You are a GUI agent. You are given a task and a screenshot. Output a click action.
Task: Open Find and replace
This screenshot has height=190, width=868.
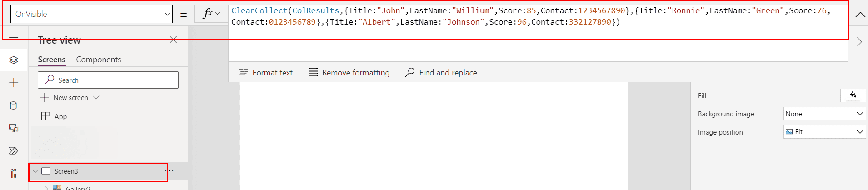point(441,73)
